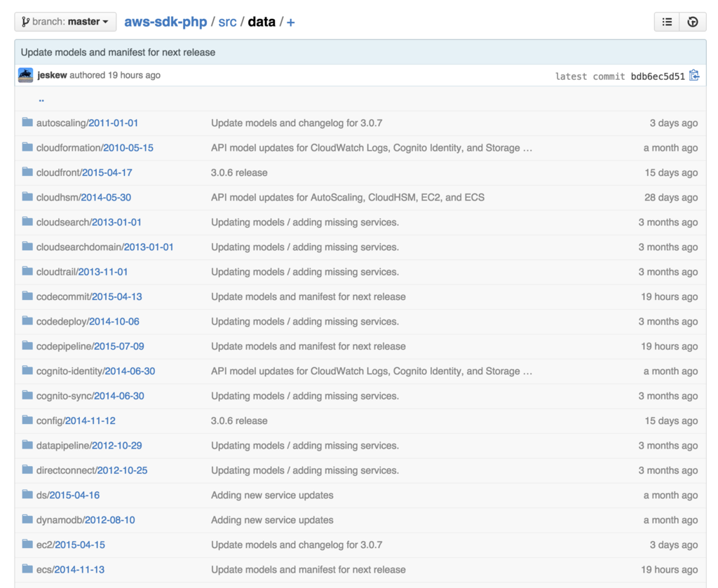The height and width of the screenshot is (588, 718).
Task: Open cloudsearchdomain/2013-01-01 folder
Action: pos(105,247)
